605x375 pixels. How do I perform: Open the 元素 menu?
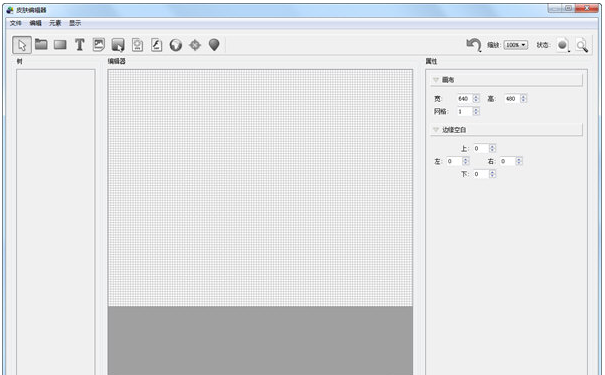(55, 23)
